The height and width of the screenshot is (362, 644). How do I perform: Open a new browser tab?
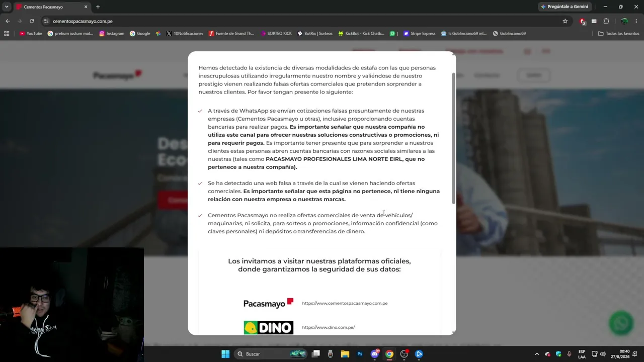click(x=98, y=7)
